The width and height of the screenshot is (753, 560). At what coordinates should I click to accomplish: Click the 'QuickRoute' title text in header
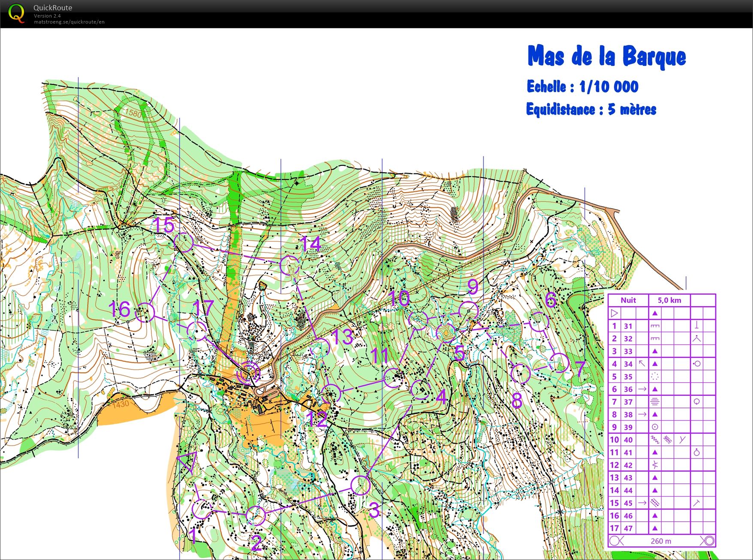coord(53,8)
